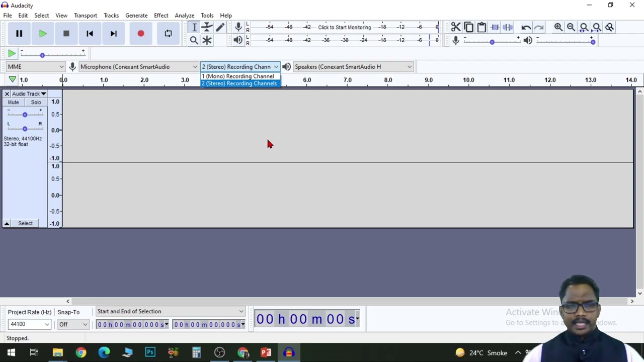Close the Audio Track with the X

tap(7, 94)
